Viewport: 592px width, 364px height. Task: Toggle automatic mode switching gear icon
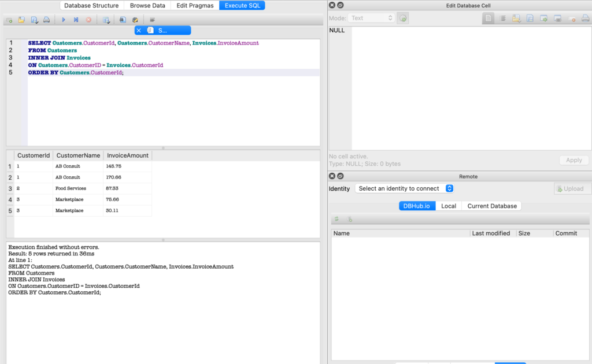click(403, 18)
